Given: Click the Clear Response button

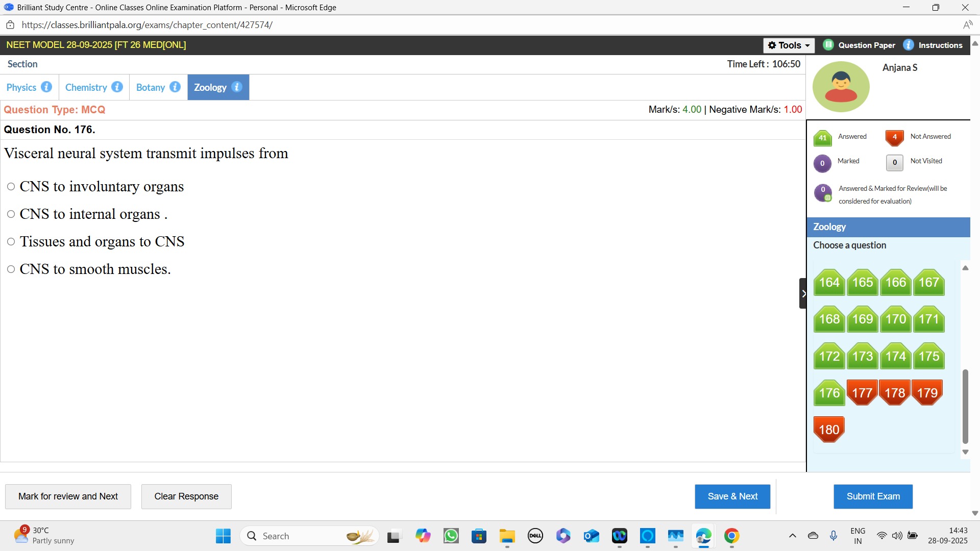Looking at the screenshot, I should 186,496.
